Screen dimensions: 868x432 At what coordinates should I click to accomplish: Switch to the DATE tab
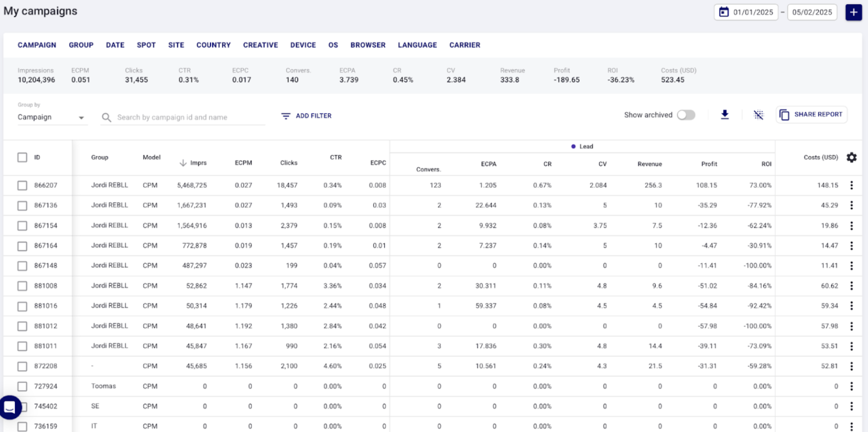coord(115,45)
